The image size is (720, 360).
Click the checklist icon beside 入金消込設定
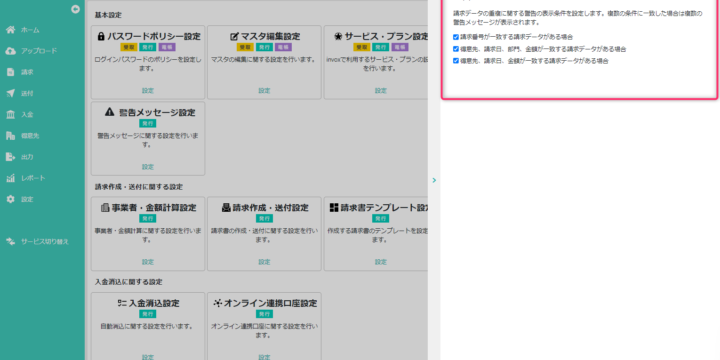pos(122,303)
